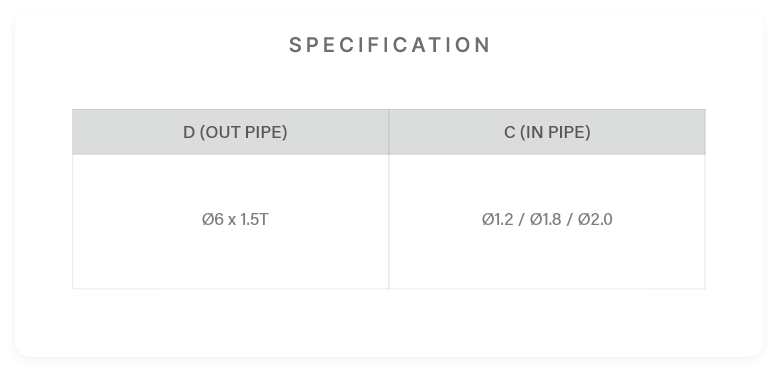
Task: Click empty space below the Ø6 x 1.5T value
Action: pyautogui.click(x=231, y=260)
